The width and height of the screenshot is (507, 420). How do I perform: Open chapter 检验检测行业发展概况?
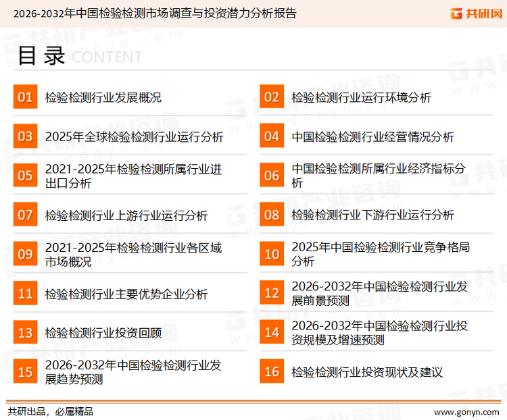tap(103, 98)
